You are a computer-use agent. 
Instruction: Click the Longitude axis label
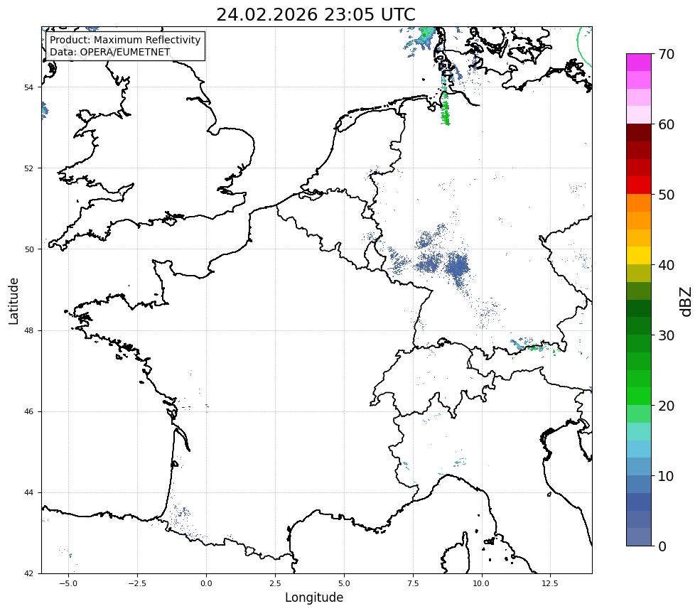(314, 598)
